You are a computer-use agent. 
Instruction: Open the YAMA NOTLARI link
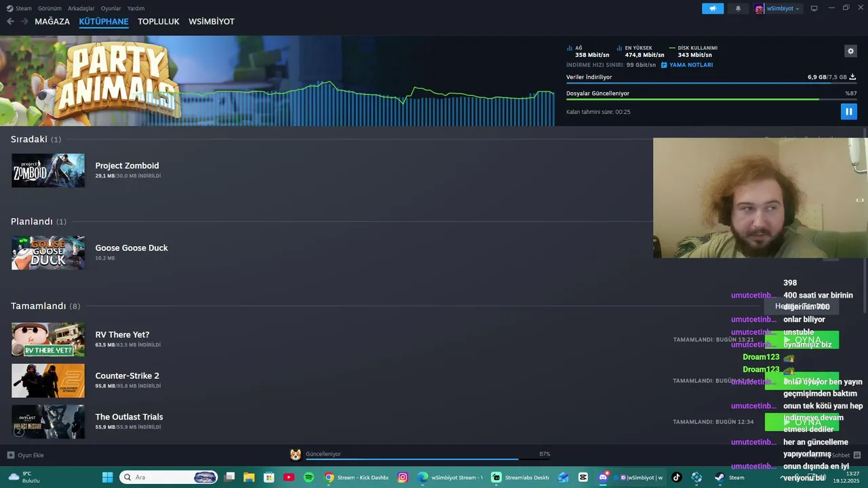point(687,65)
